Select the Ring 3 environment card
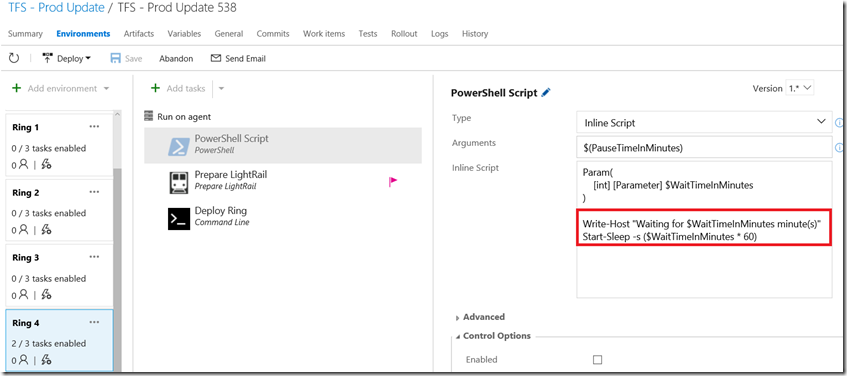Screen dimensions: 847x376 pyautogui.click(x=59, y=275)
